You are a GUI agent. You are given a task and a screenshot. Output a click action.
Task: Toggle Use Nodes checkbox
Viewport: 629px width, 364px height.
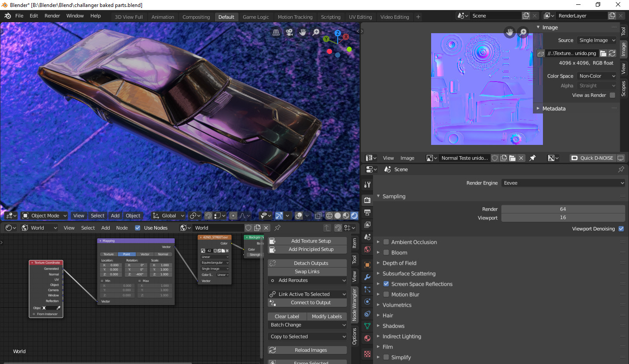(138, 228)
